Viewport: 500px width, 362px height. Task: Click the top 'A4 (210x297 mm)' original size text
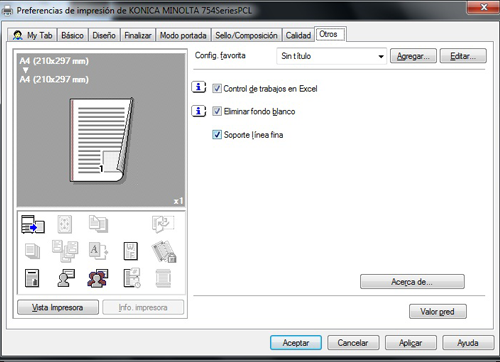pos(54,61)
